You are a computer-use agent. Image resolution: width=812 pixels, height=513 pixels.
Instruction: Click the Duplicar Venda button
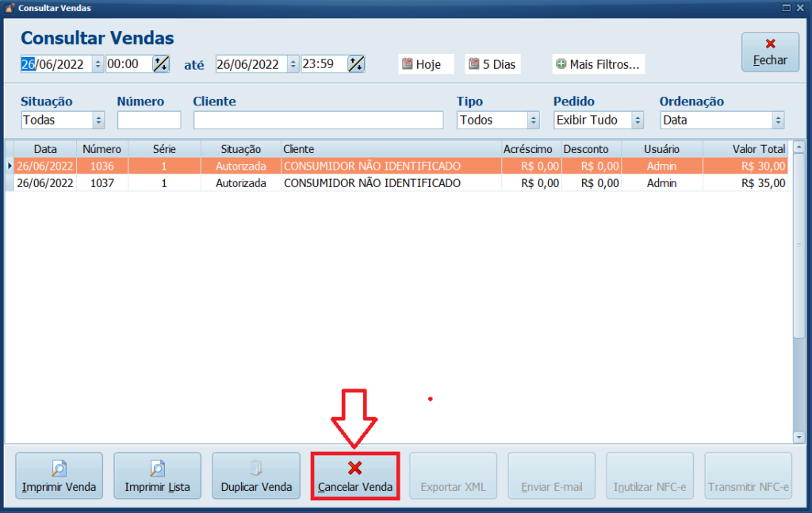256,476
